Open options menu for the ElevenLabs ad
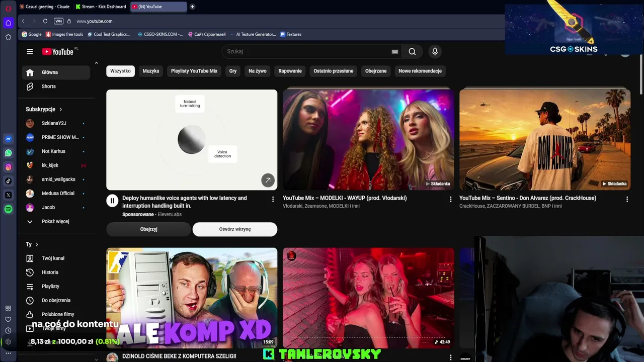Image resolution: width=644 pixels, height=362 pixels. click(273, 200)
